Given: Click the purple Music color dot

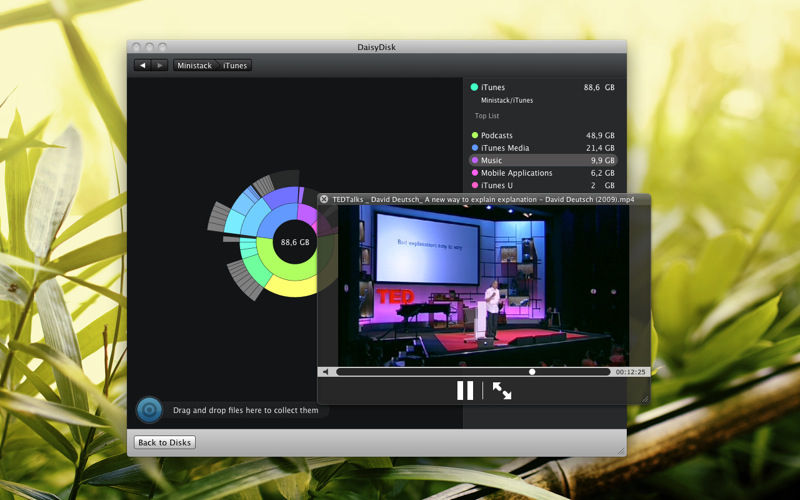Looking at the screenshot, I should coord(474,160).
